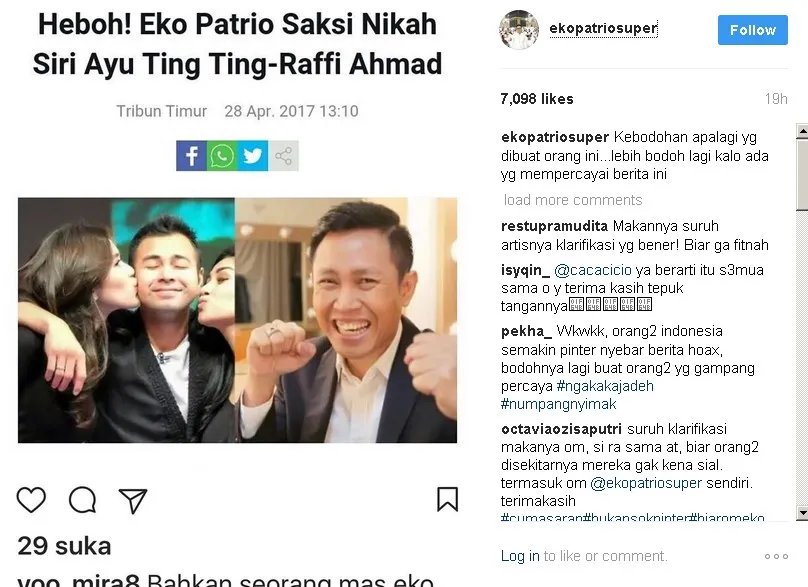Open comments with speech bubble icon
This screenshot has width=808, height=587.
82,499
